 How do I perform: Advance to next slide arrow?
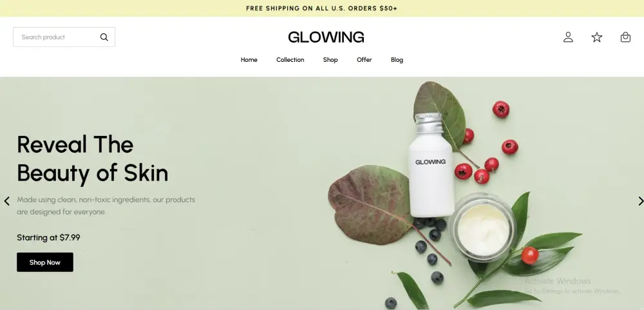pyautogui.click(x=640, y=201)
